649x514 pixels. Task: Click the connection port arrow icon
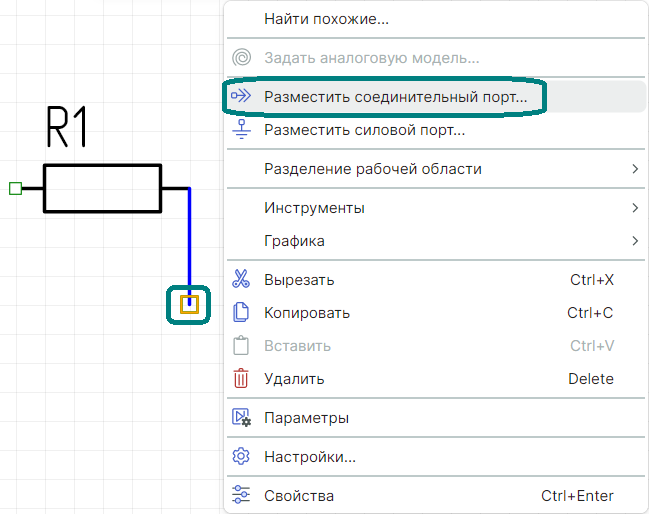241,97
